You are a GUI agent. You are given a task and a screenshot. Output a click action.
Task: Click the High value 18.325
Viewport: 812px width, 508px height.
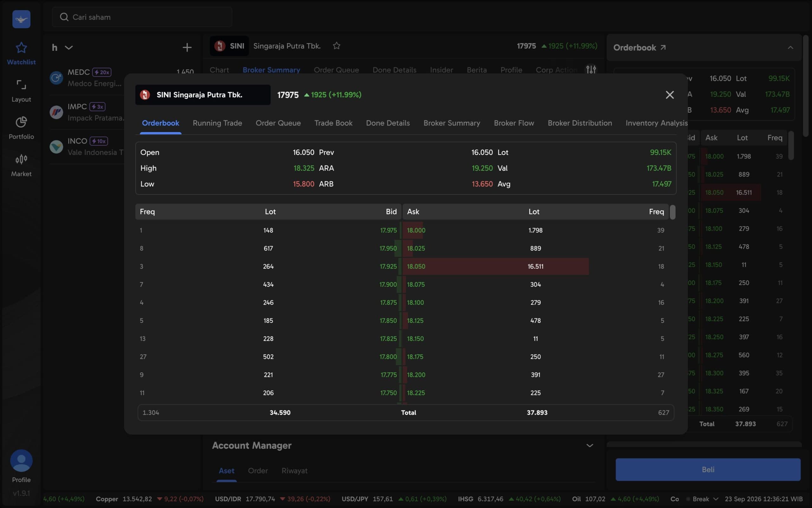pos(304,168)
